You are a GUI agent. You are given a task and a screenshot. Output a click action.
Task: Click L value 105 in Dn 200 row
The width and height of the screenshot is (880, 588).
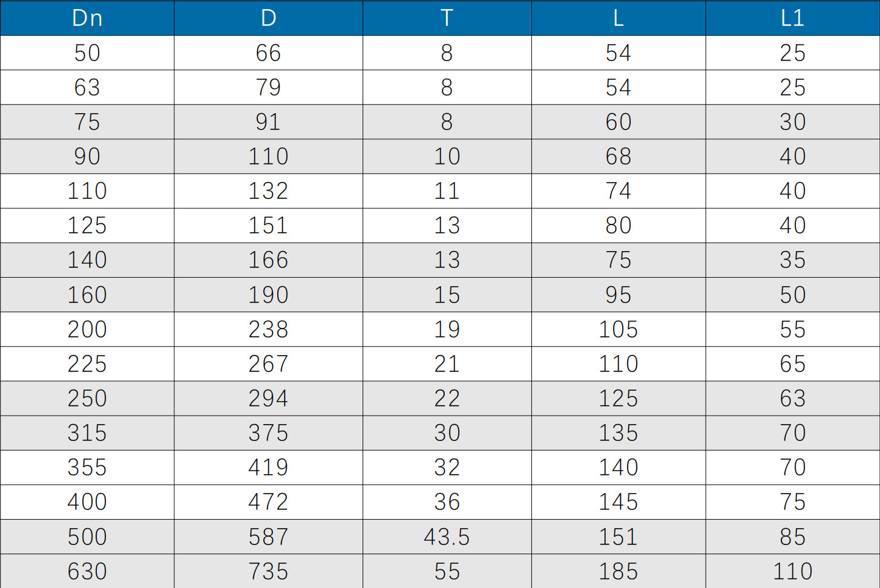pyautogui.click(x=618, y=329)
